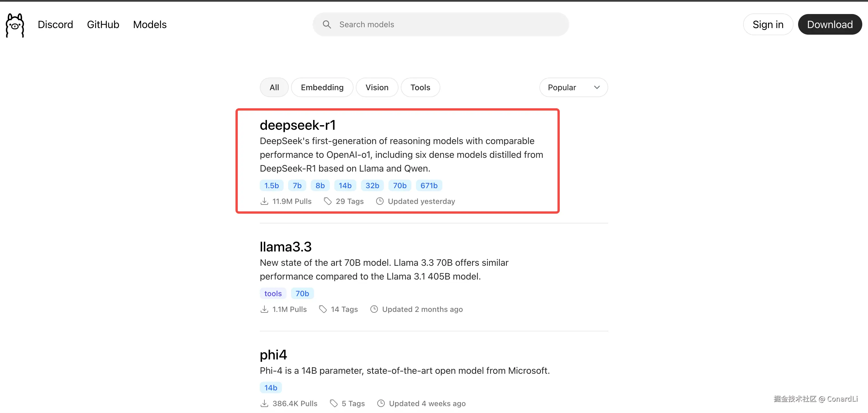The width and height of the screenshot is (868, 413).
Task: Click the phi4 clock updated icon
Action: point(381,403)
